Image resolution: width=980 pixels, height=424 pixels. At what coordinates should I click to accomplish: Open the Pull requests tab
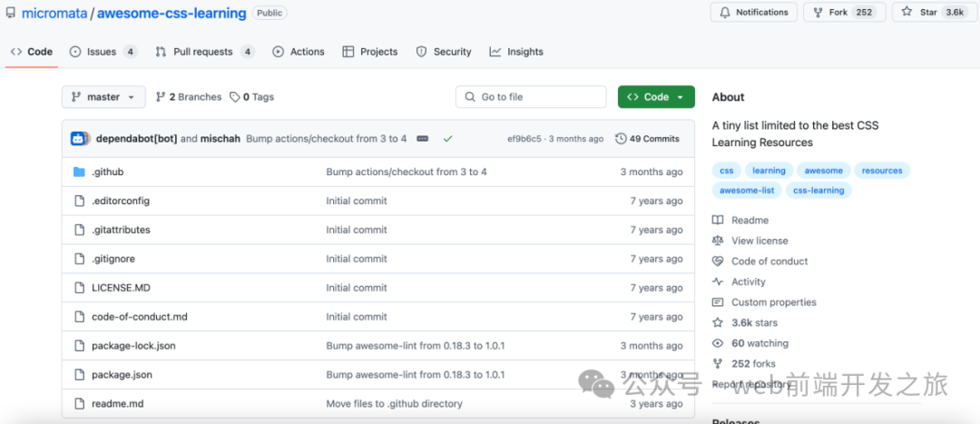[204, 52]
